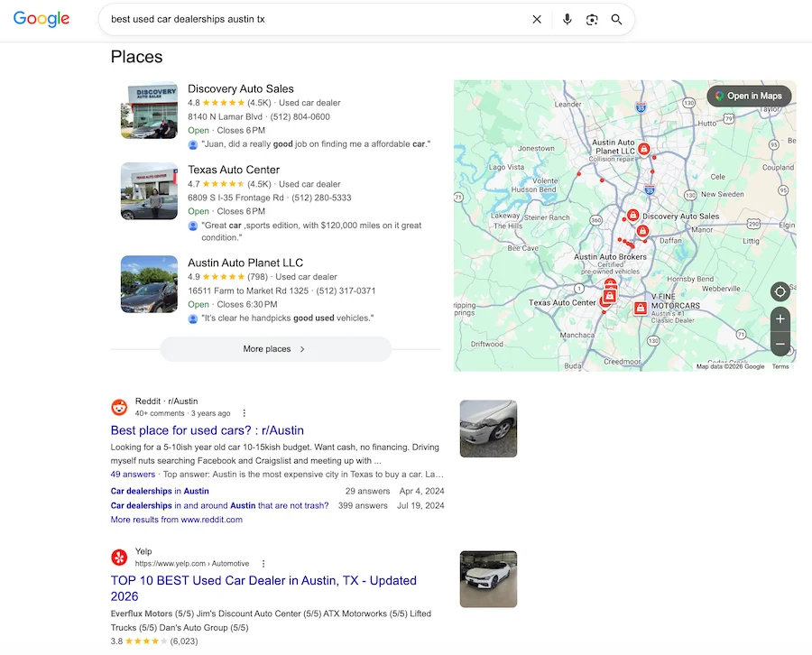Click the map my-location target icon

(780, 291)
